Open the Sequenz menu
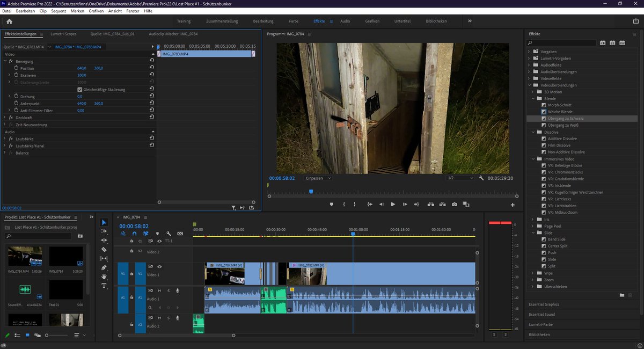Image resolution: width=644 pixels, height=349 pixels. point(58,11)
